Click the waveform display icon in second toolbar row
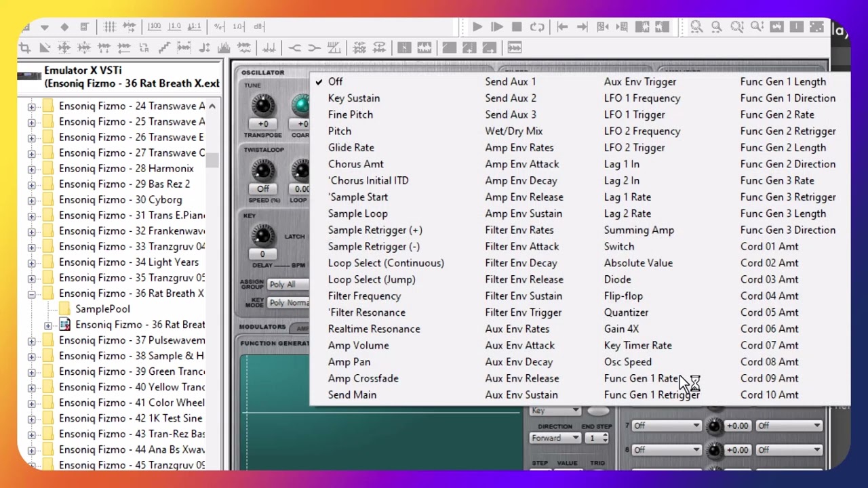 (515, 47)
